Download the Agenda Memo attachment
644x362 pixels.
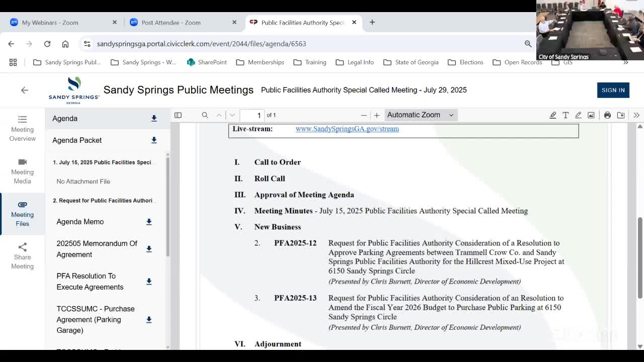149,222
